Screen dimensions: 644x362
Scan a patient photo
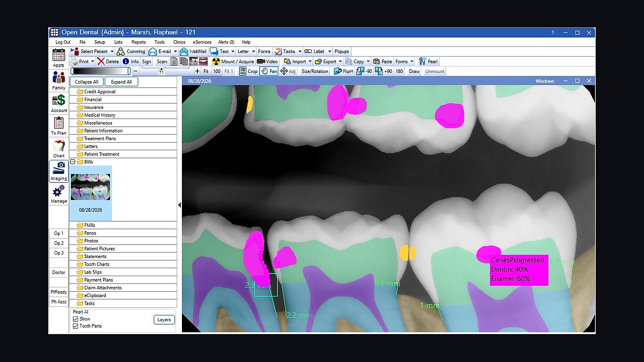(x=203, y=62)
